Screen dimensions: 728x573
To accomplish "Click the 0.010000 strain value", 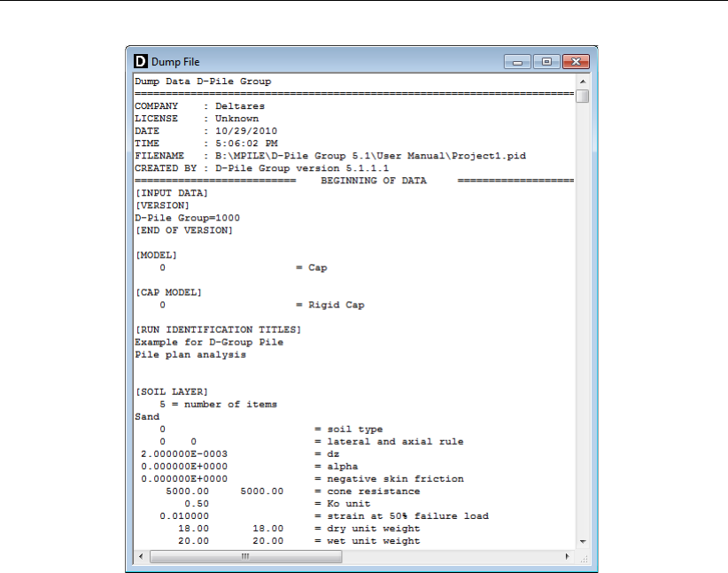I will (184, 516).
